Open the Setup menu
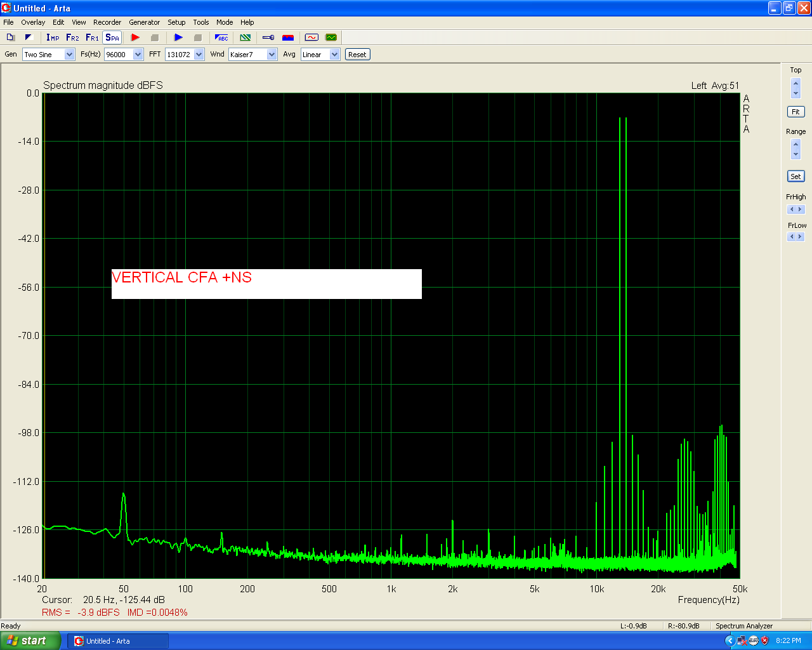812x650 pixels. (x=176, y=22)
